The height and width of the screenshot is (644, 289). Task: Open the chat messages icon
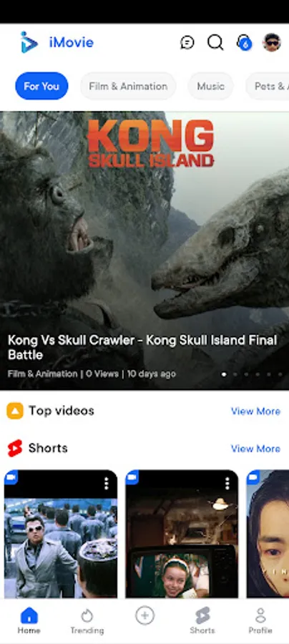click(x=187, y=42)
